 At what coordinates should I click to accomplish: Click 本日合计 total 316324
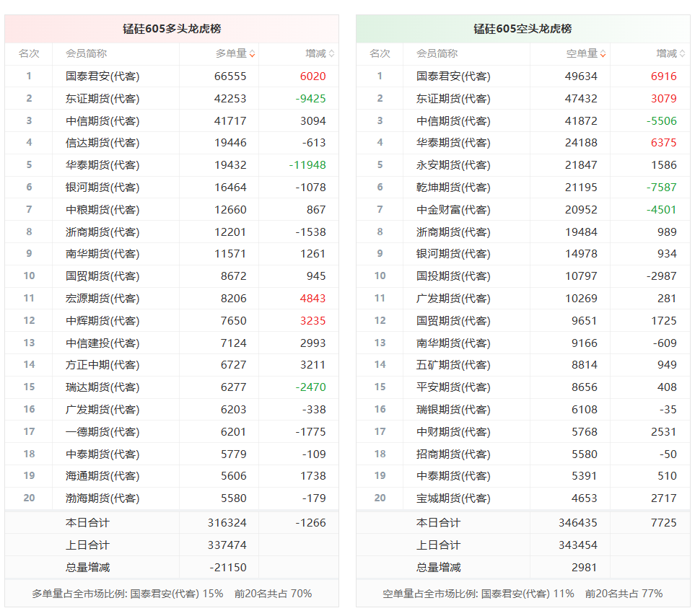tap(227, 523)
